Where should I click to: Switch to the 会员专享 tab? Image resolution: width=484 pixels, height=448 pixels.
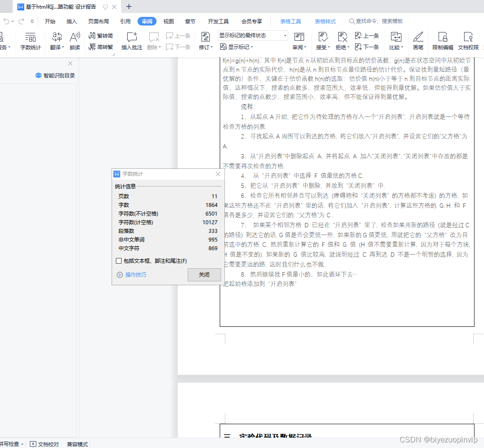[x=252, y=21]
